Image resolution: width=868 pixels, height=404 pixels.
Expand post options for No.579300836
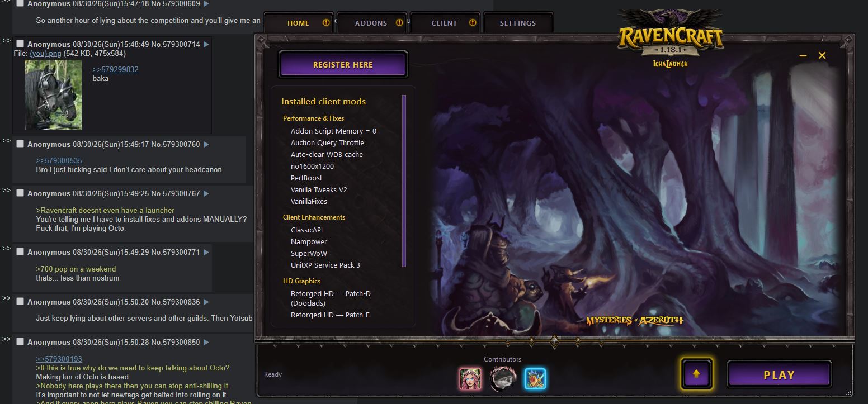pyautogui.click(x=206, y=302)
